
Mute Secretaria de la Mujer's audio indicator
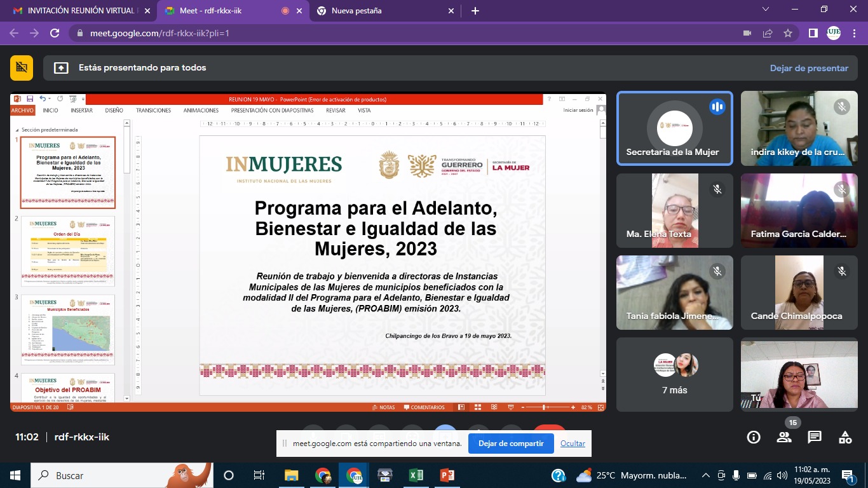click(x=717, y=107)
